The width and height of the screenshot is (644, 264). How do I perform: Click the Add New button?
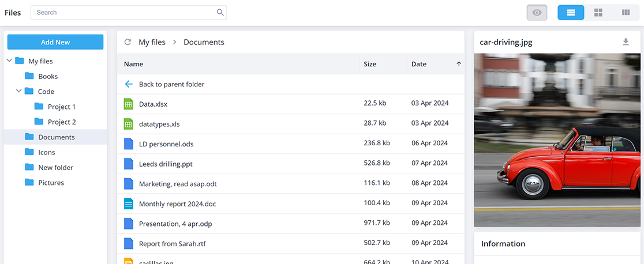point(55,42)
